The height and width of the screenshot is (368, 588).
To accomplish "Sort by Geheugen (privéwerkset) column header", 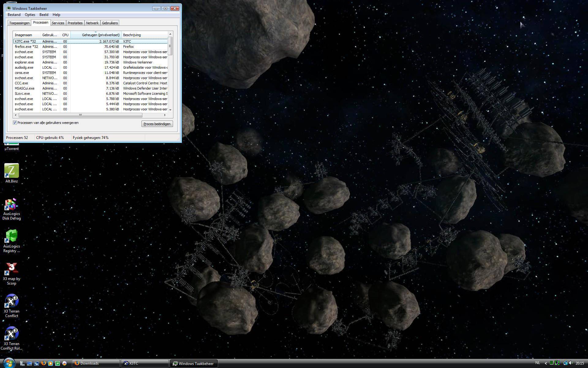I will 96,35.
